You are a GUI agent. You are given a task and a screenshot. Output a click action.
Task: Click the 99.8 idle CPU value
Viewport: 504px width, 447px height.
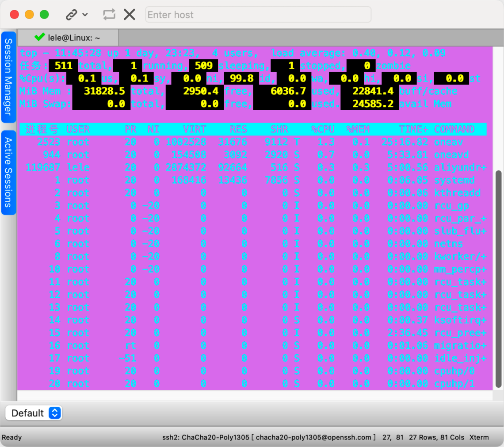tap(242, 78)
